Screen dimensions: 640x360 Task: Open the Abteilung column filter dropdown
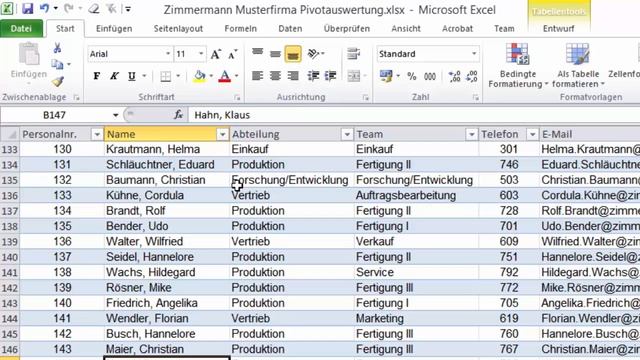(x=347, y=134)
